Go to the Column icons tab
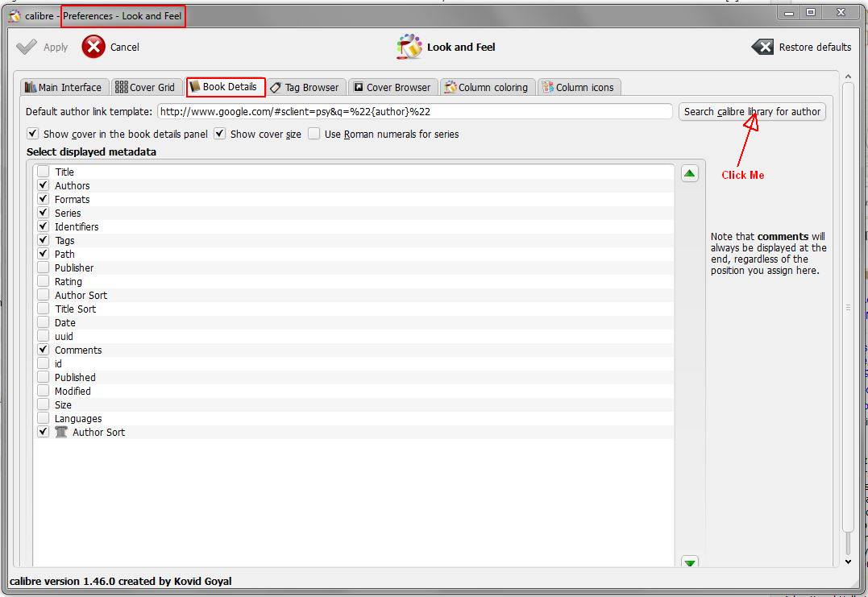Screen dimensions: 868x597 (x=579, y=88)
